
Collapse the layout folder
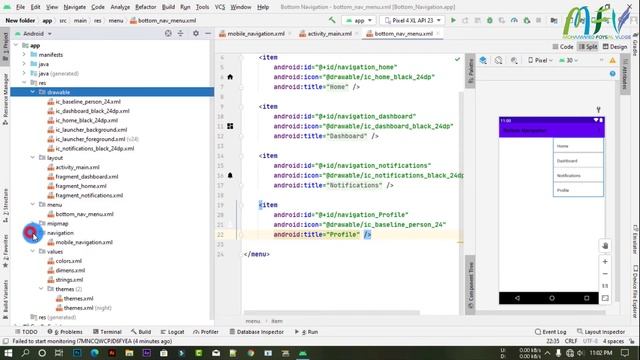pos(33,158)
